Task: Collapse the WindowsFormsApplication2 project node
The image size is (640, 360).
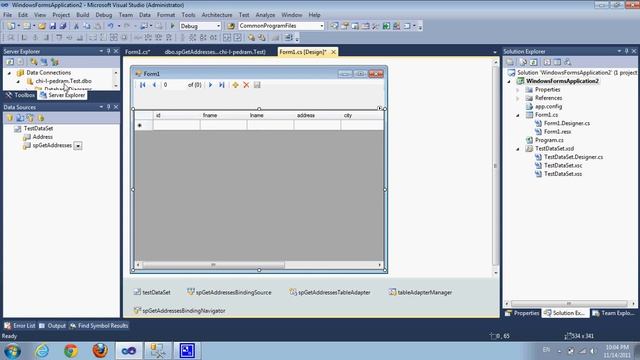Action: pos(509,81)
